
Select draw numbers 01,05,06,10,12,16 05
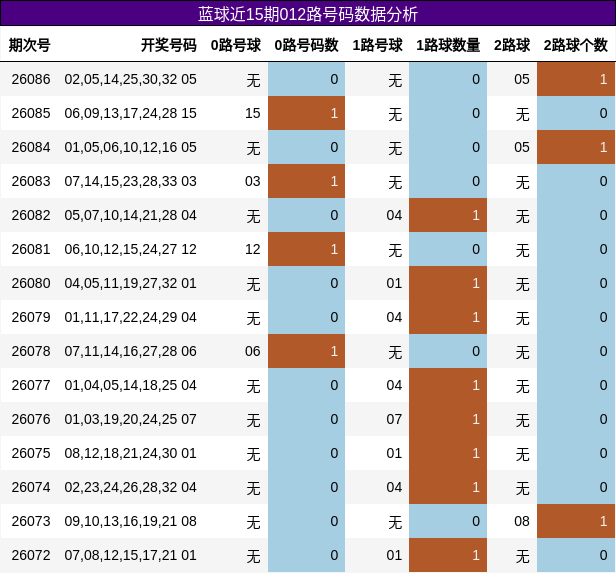coord(130,147)
